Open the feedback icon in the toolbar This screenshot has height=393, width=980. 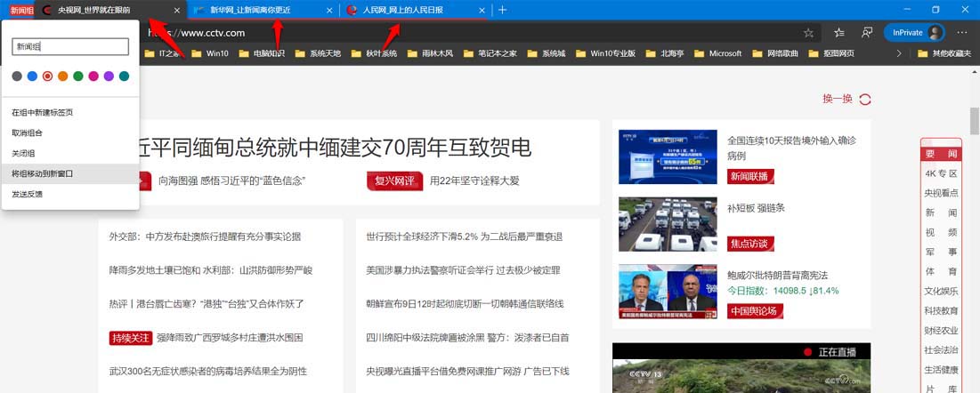tap(867, 33)
